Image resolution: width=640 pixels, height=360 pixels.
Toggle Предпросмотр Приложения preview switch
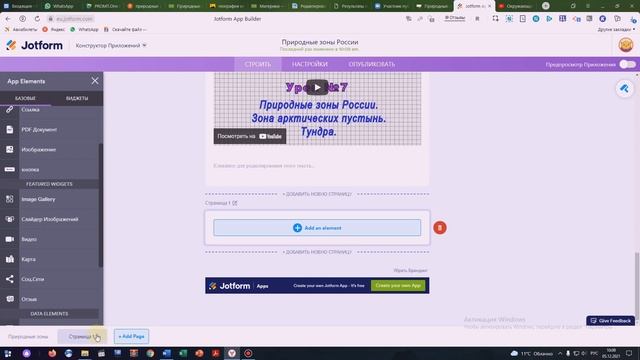pos(627,64)
